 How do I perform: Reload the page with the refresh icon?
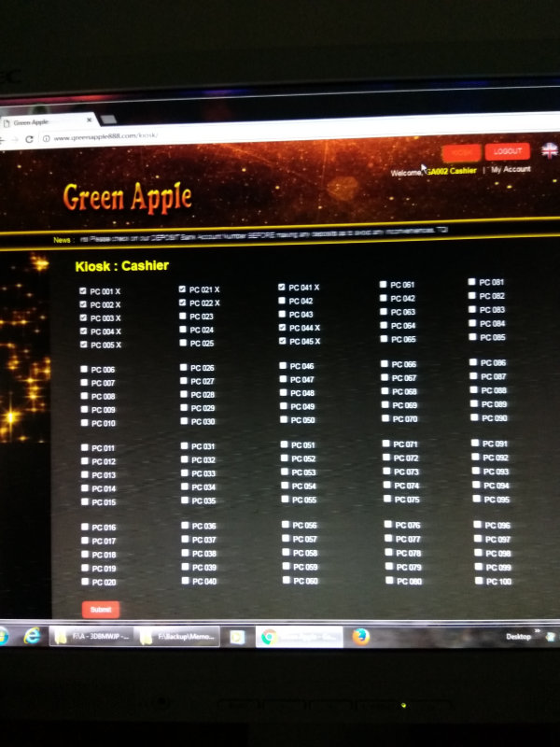(x=29, y=138)
